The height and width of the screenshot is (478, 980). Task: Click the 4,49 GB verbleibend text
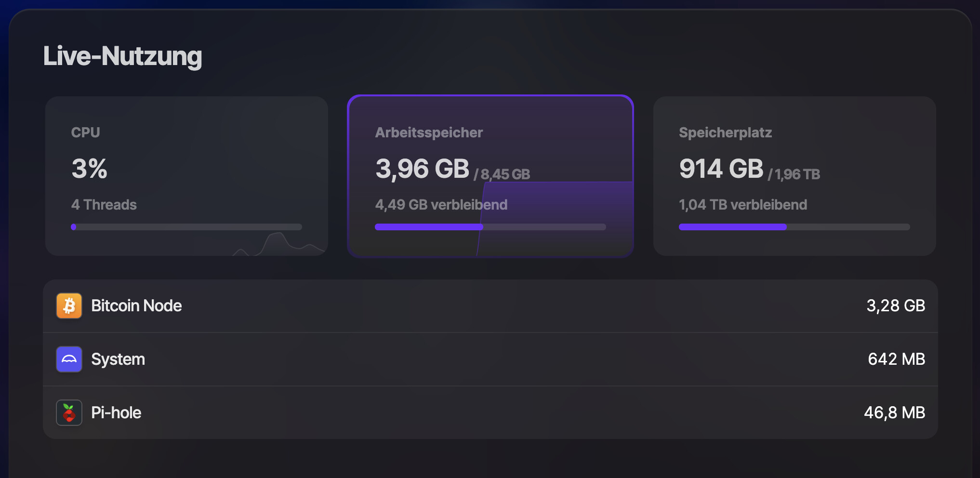pos(441,205)
